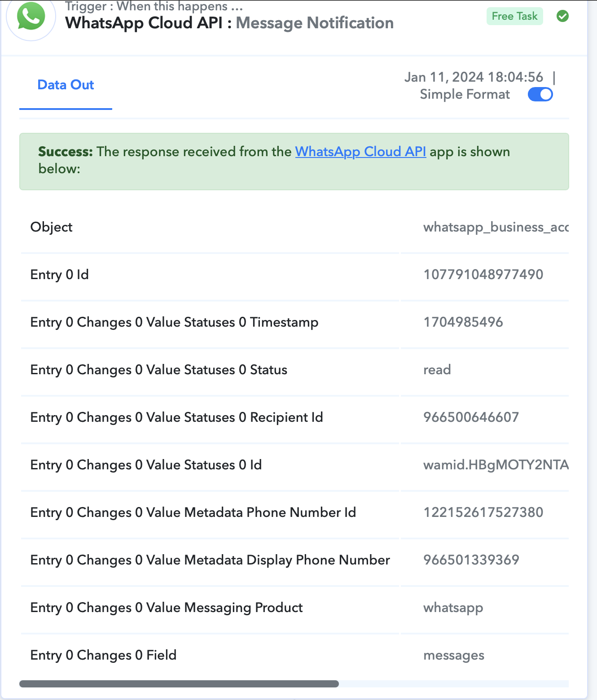Select the value 122152617527380

(x=483, y=512)
